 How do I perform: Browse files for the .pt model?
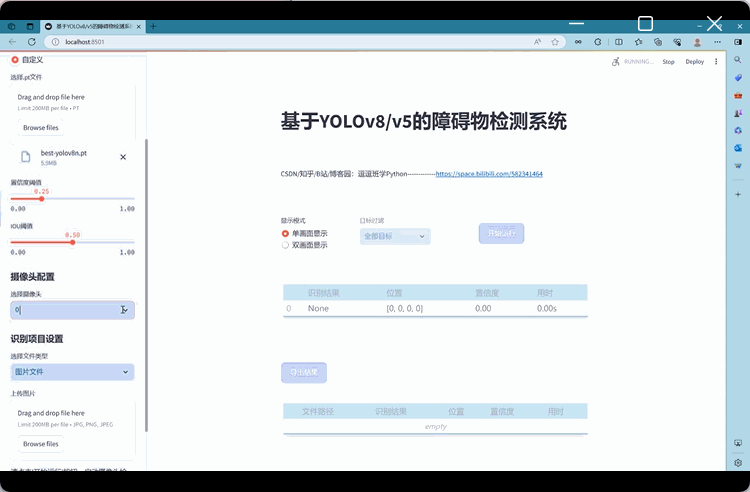[x=41, y=128]
